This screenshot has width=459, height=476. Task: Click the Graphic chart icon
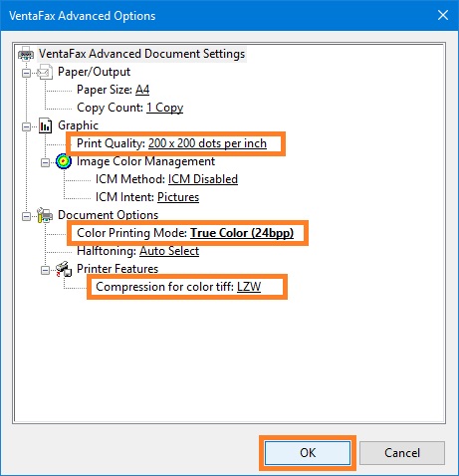45,125
